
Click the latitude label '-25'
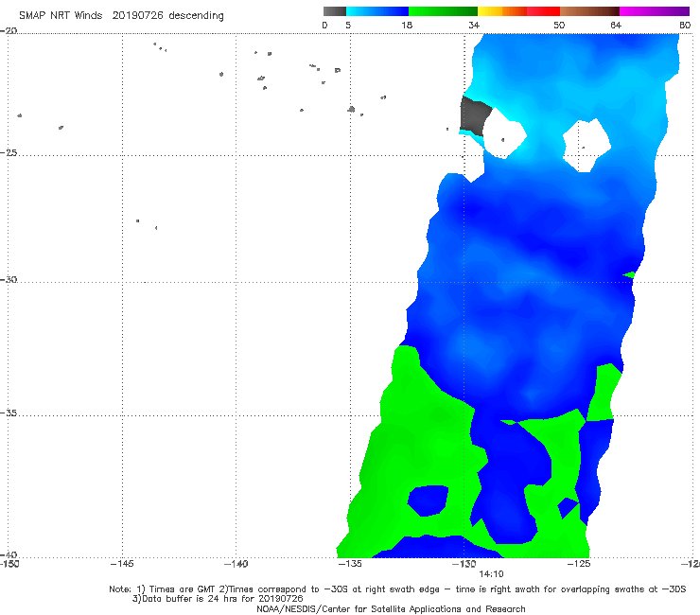9,152
